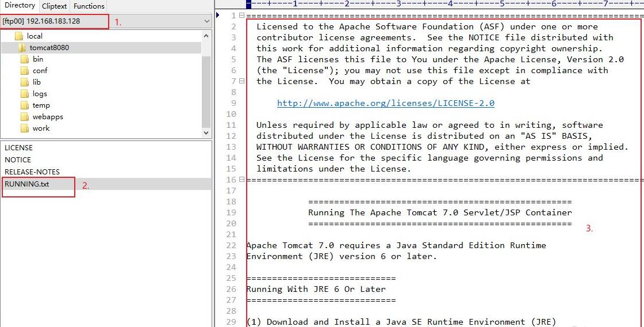The image size is (644, 327).
Task: Click the conf folder icon
Action: point(25,70)
